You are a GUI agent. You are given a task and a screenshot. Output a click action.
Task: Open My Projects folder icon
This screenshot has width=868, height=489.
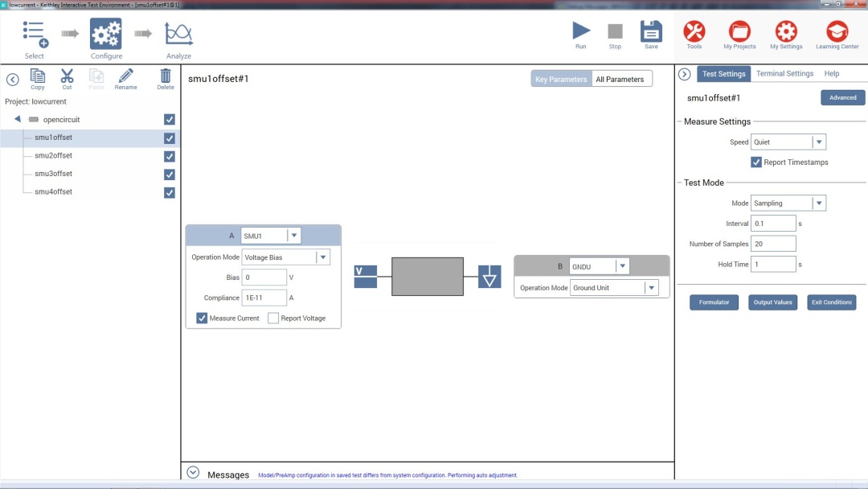click(x=739, y=32)
